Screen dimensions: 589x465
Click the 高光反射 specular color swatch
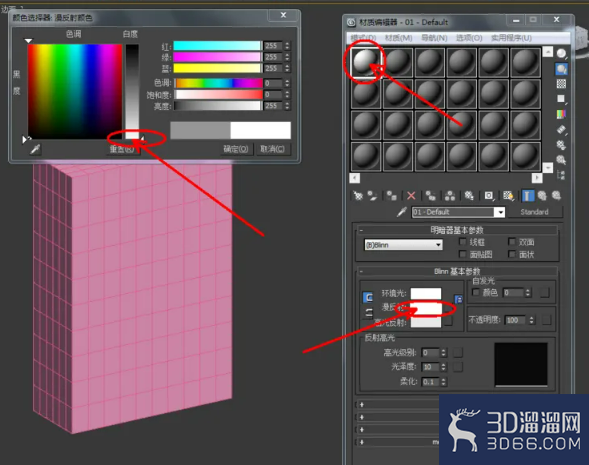426,322
